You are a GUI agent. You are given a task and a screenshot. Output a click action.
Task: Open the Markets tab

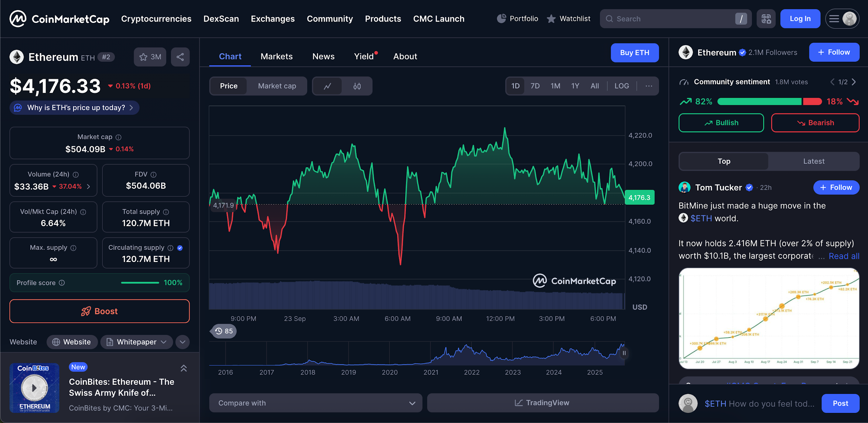276,57
